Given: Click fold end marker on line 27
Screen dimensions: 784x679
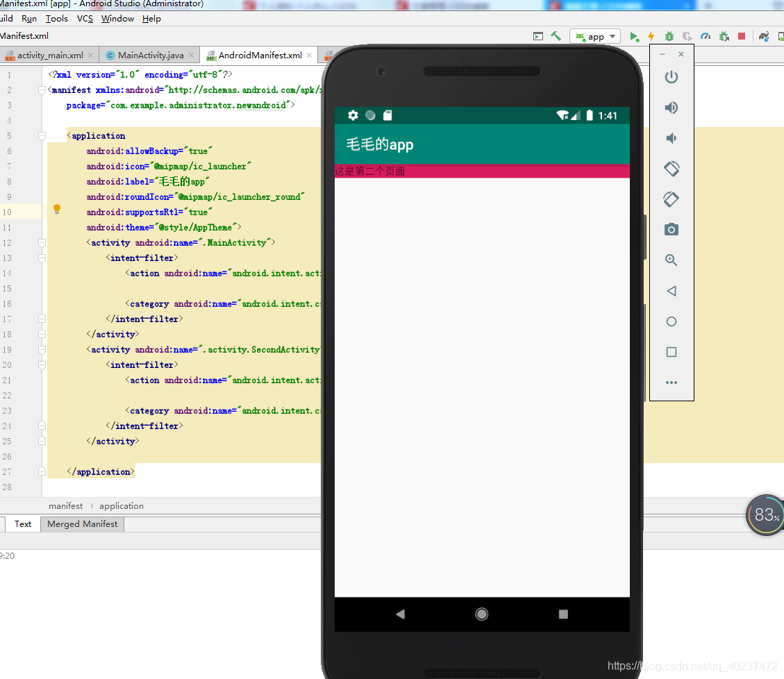Looking at the screenshot, I should (x=42, y=471).
